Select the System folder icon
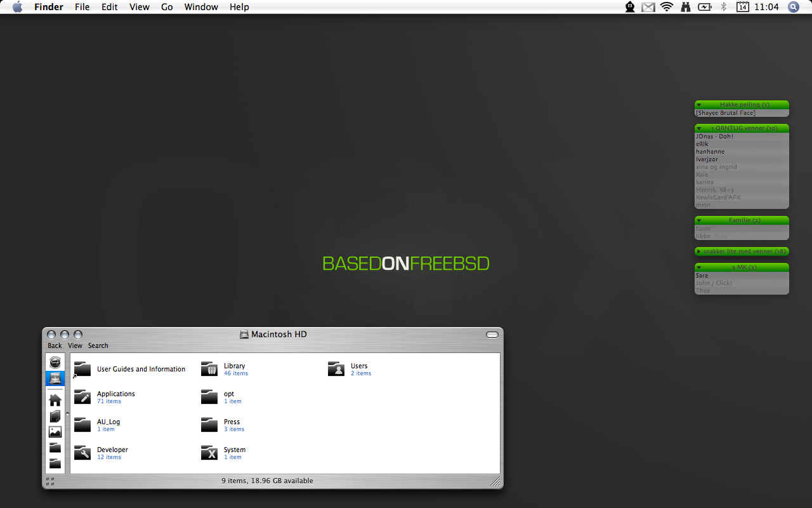The width and height of the screenshot is (812, 508). point(209,453)
